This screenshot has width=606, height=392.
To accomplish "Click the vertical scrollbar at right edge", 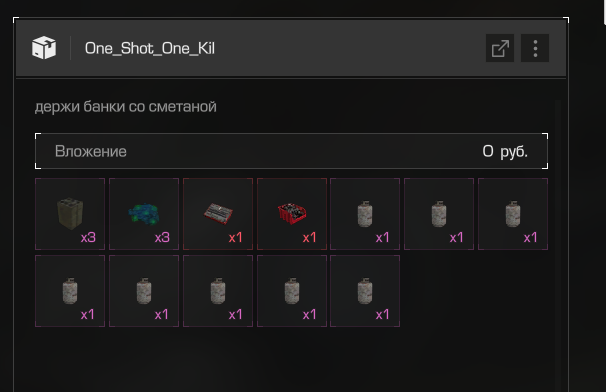I will (x=558, y=244).
